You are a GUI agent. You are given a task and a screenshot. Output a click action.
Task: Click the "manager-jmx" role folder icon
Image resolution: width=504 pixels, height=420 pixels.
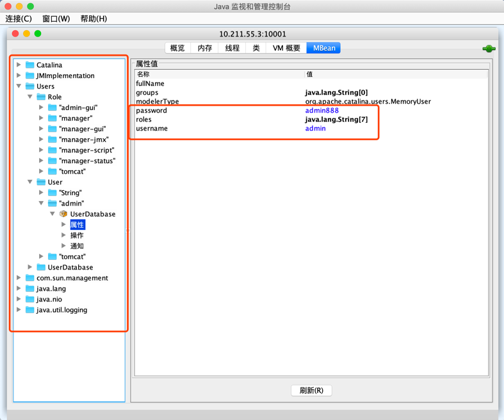(x=53, y=140)
